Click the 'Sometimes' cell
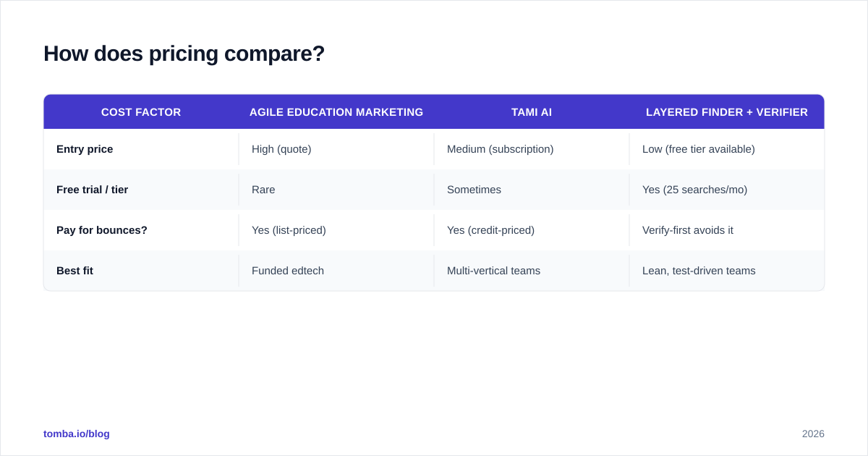This screenshot has height=456, width=868. click(x=474, y=190)
